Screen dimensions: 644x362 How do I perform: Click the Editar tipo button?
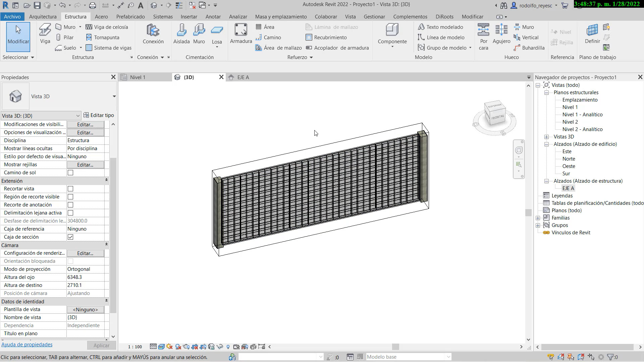99,115
